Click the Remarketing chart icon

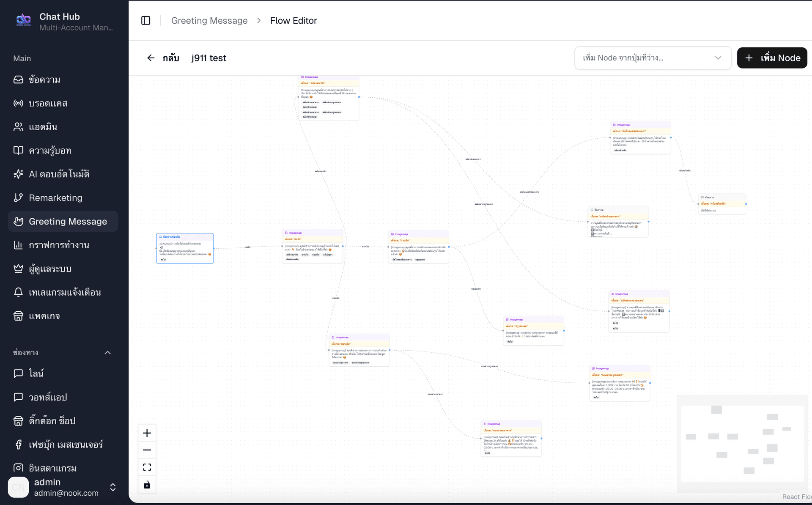coord(18,198)
